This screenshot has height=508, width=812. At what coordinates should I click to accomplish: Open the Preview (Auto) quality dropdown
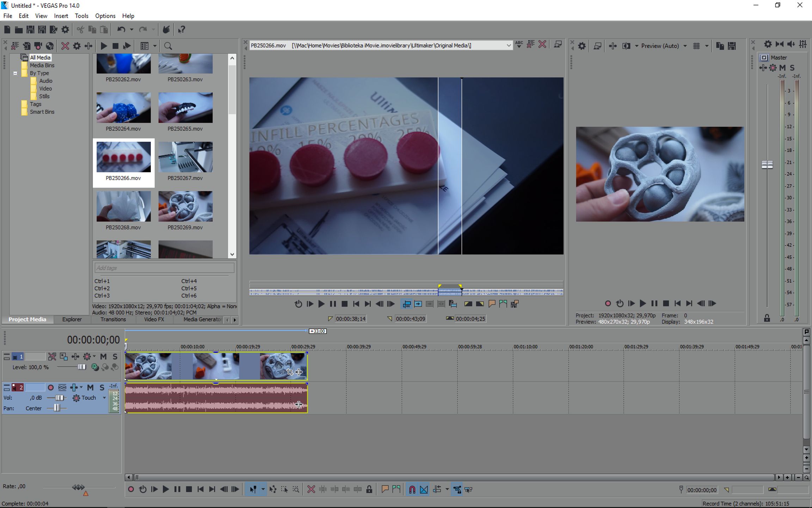pyautogui.click(x=685, y=46)
